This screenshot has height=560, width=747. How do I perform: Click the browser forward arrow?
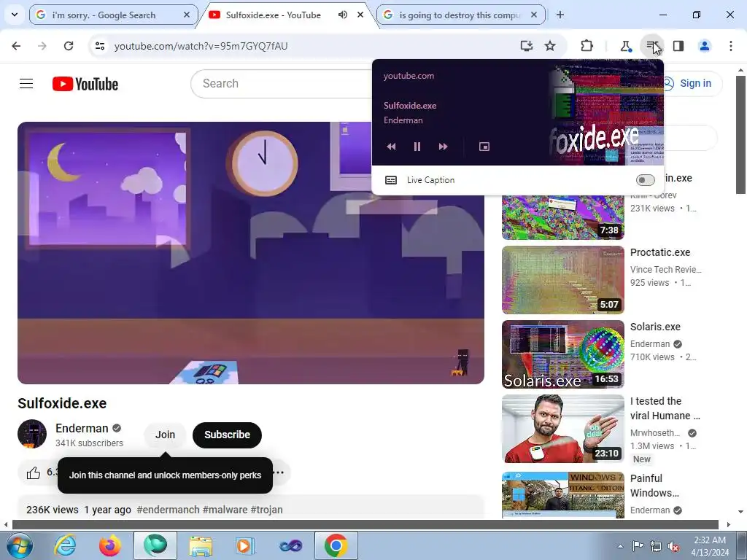click(x=42, y=46)
